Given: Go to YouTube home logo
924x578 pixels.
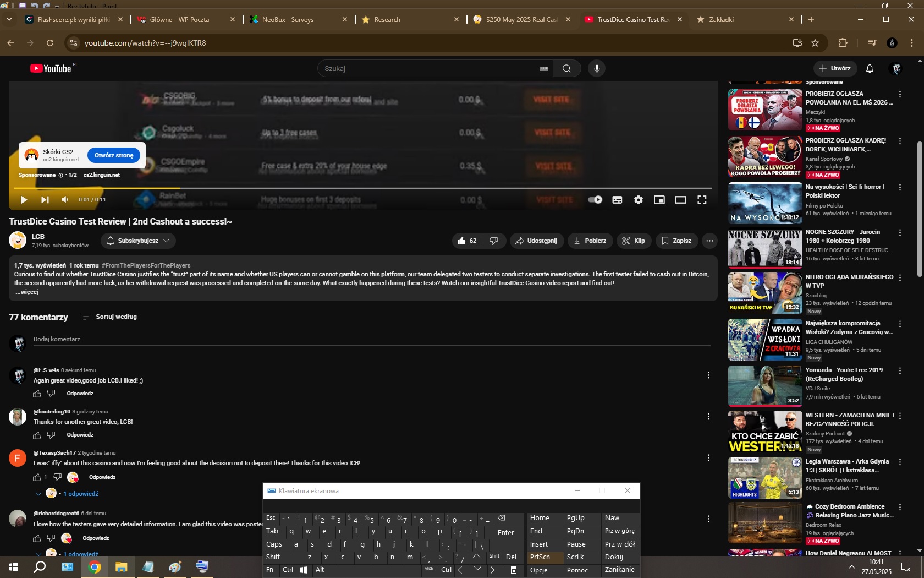Looking at the screenshot, I should tap(51, 68).
